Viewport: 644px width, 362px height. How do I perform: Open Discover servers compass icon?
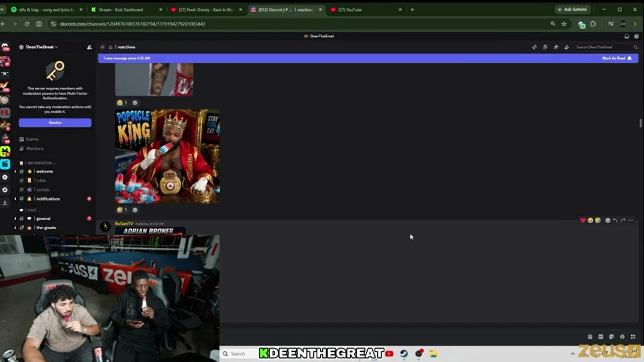coord(5,190)
